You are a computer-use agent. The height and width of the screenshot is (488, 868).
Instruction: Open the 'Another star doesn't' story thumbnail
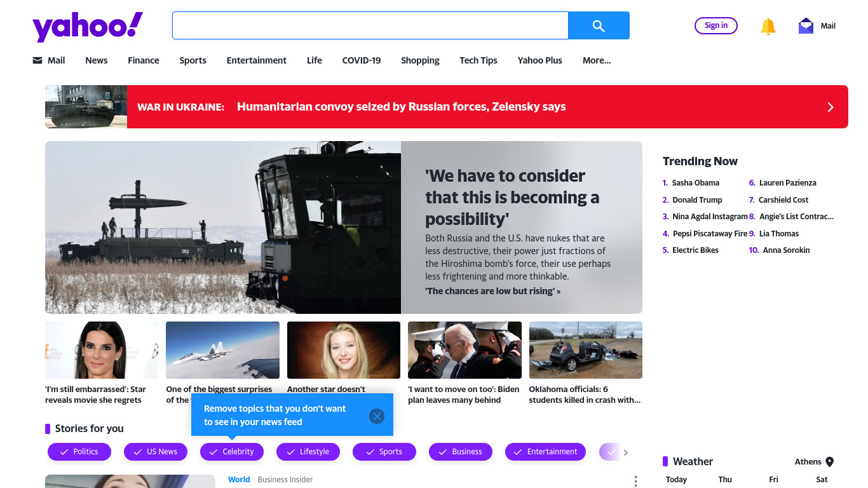[344, 350]
